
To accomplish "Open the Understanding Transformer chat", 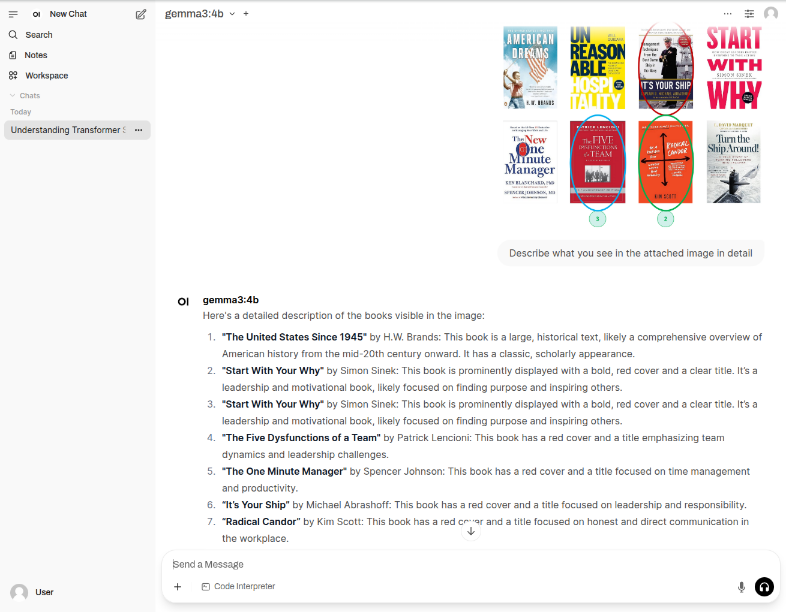I will (67, 130).
